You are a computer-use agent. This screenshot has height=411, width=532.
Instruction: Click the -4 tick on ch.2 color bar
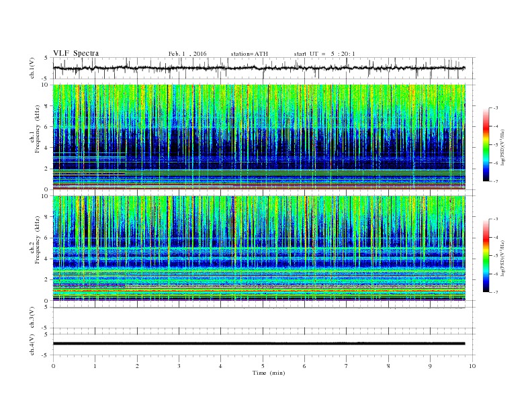[495, 237]
